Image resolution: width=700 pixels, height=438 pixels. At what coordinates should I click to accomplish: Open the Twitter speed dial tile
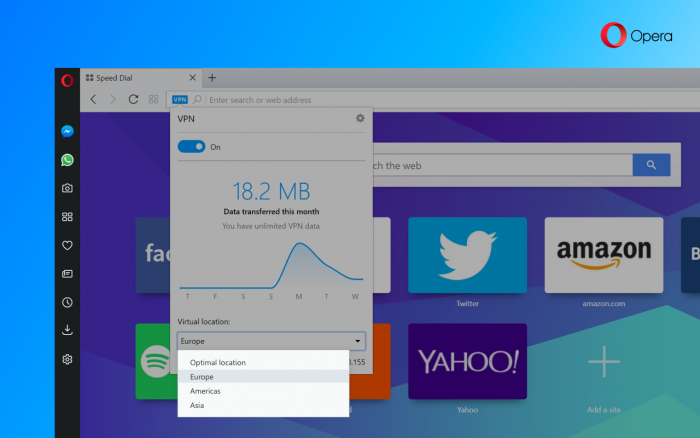coord(467,255)
